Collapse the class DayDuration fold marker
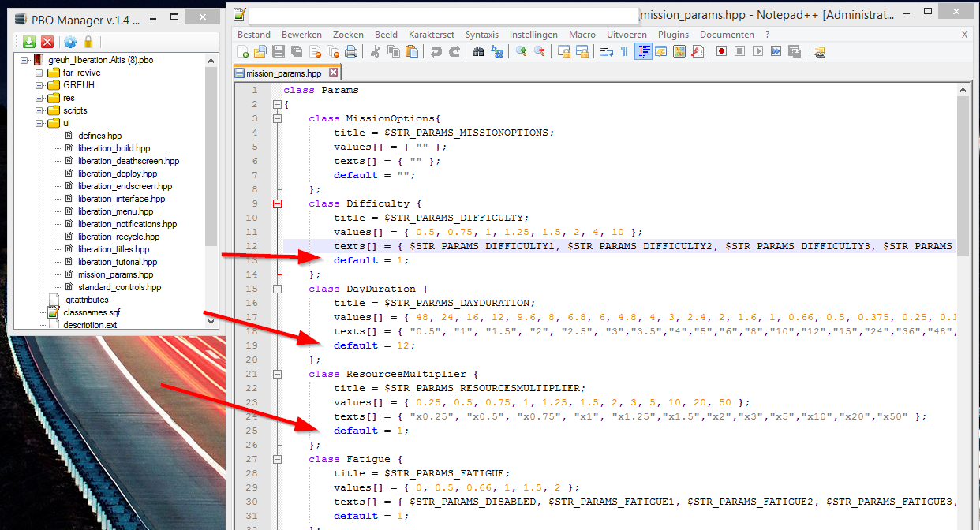The image size is (980, 530). tap(277, 289)
